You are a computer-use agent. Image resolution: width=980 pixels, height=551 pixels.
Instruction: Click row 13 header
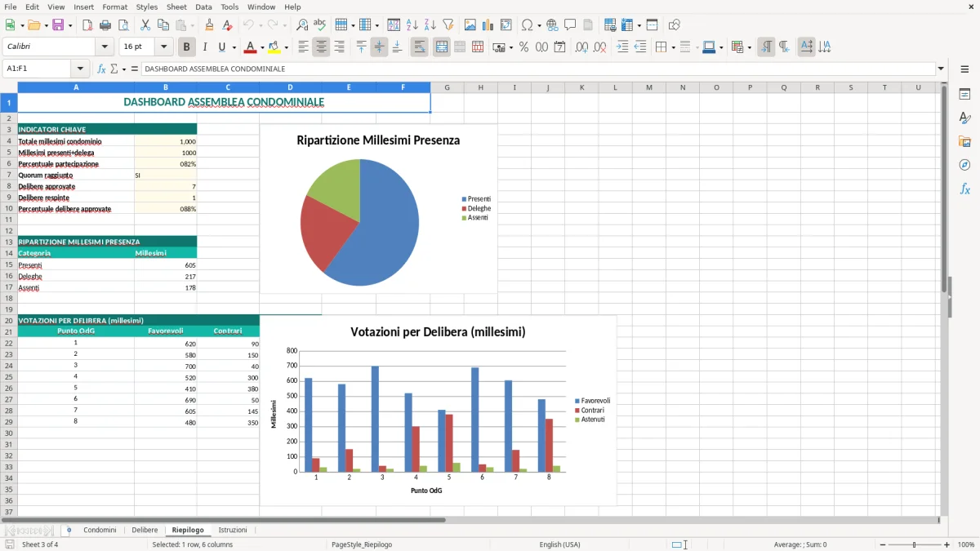pyautogui.click(x=9, y=242)
